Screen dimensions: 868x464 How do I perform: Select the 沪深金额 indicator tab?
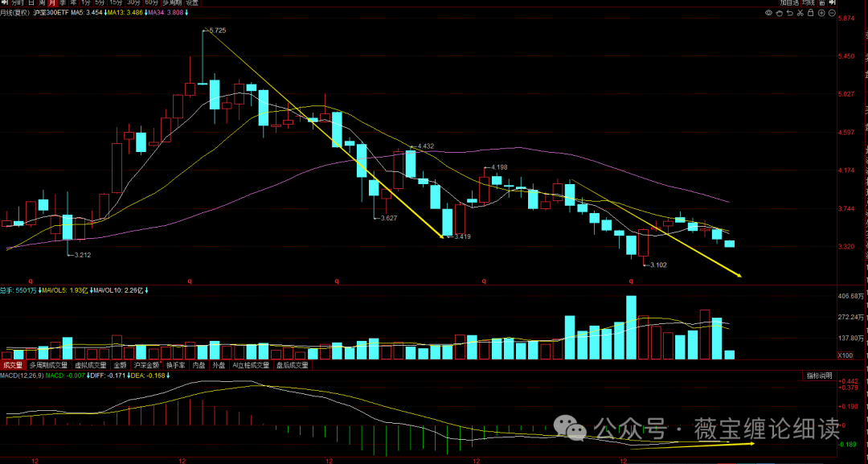[147, 365]
